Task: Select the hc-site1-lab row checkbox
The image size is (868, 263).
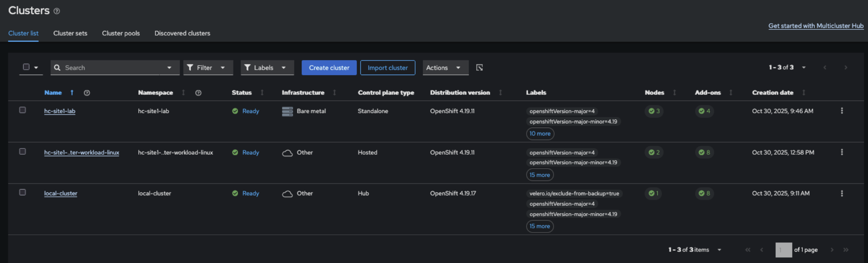Action: pos(22,110)
